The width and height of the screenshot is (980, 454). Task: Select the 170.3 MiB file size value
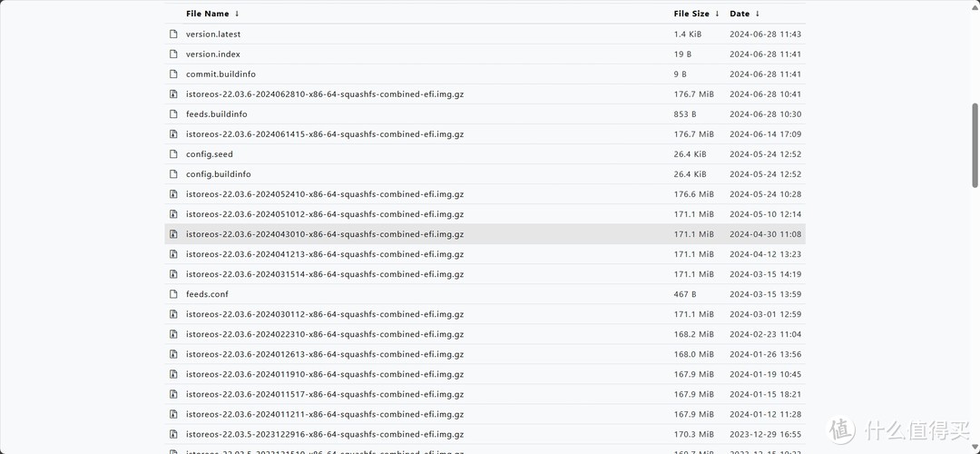(694, 435)
